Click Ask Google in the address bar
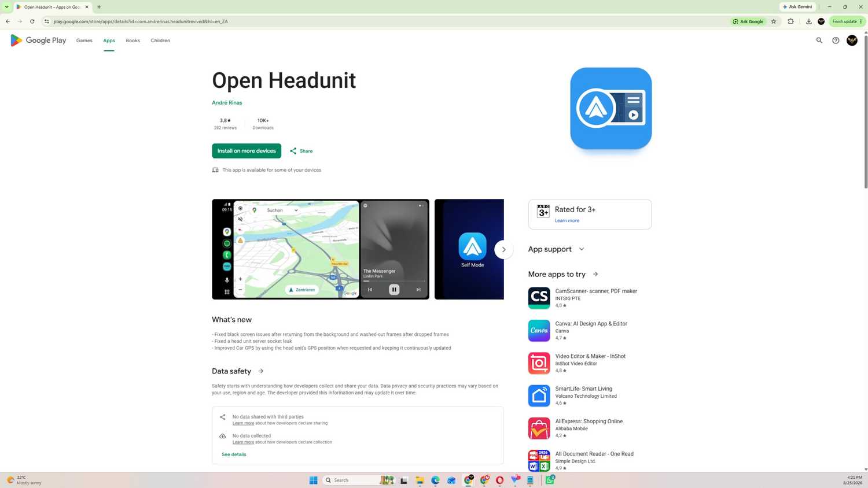The height and width of the screenshot is (488, 868). click(x=748, y=21)
